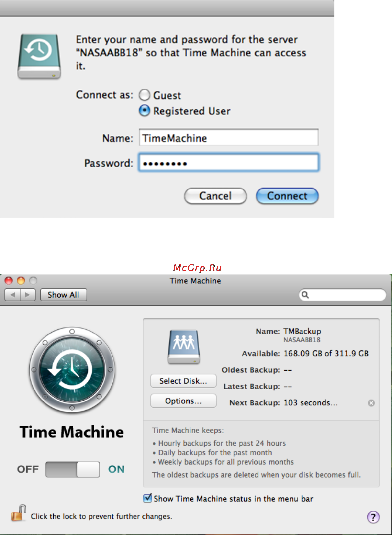Click 'Click the lock to prevent further changes' text
The image size is (392, 535).
[x=101, y=516]
